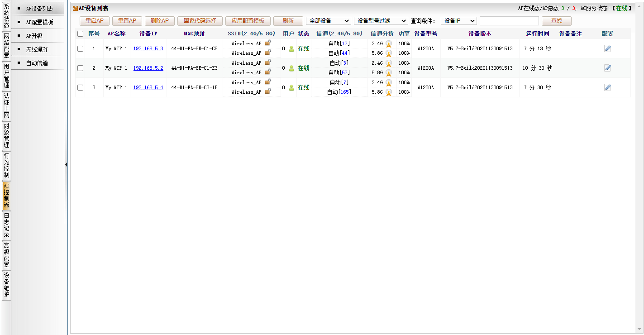Click the 应用配置模板 button
The image size is (644, 335).
[x=248, y=21]
